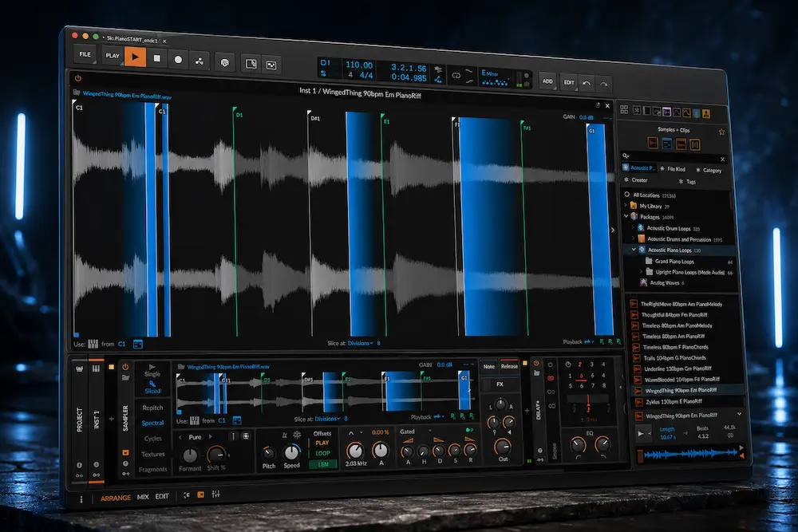798x532 pixels.
Task: Open the File Kind filter
Action: pos(673,169)
